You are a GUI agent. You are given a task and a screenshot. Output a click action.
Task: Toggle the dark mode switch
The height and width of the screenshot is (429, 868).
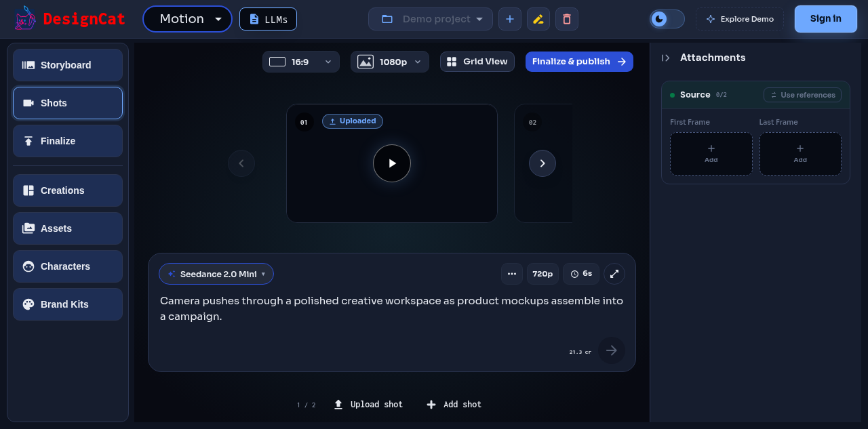pyautogui.click(x=667, y=19)
